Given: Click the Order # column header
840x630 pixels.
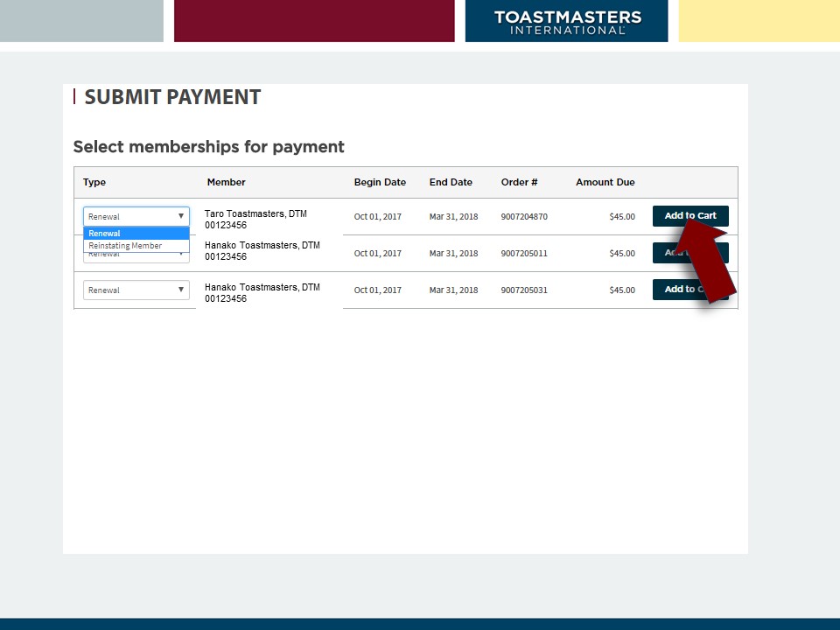Looking at the screenshot, I should [x=519, y=182].
